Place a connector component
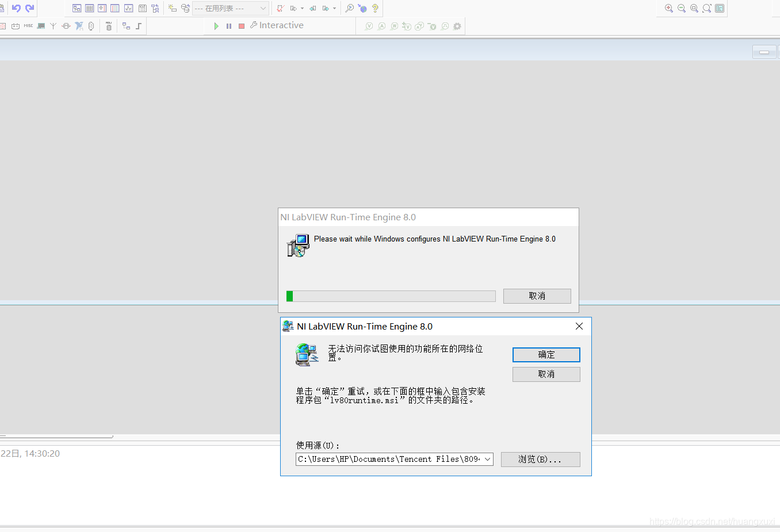This screenshot has width=780, height=532. pos(91,26)
